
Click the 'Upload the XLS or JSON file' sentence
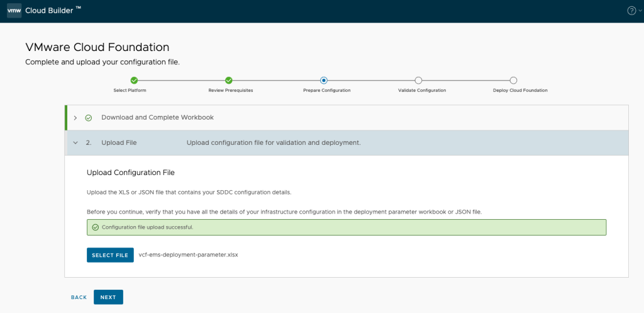coord(189,193)
